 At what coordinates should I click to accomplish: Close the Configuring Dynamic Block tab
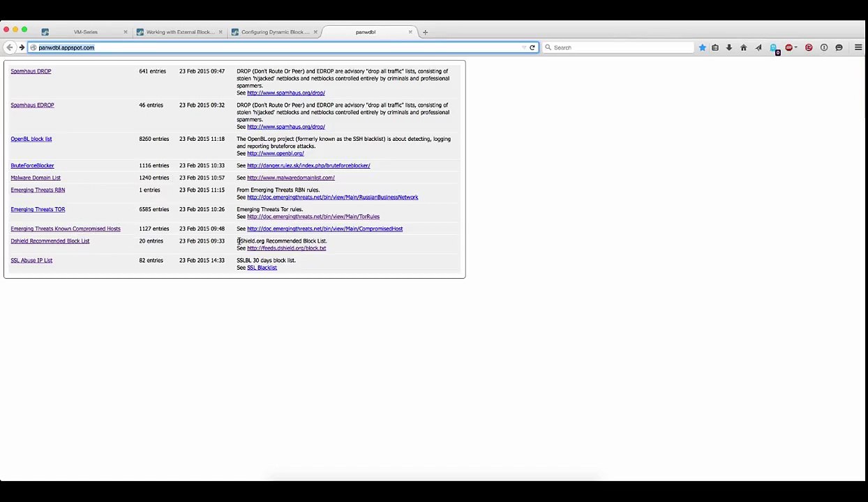(x=315, y=32)
